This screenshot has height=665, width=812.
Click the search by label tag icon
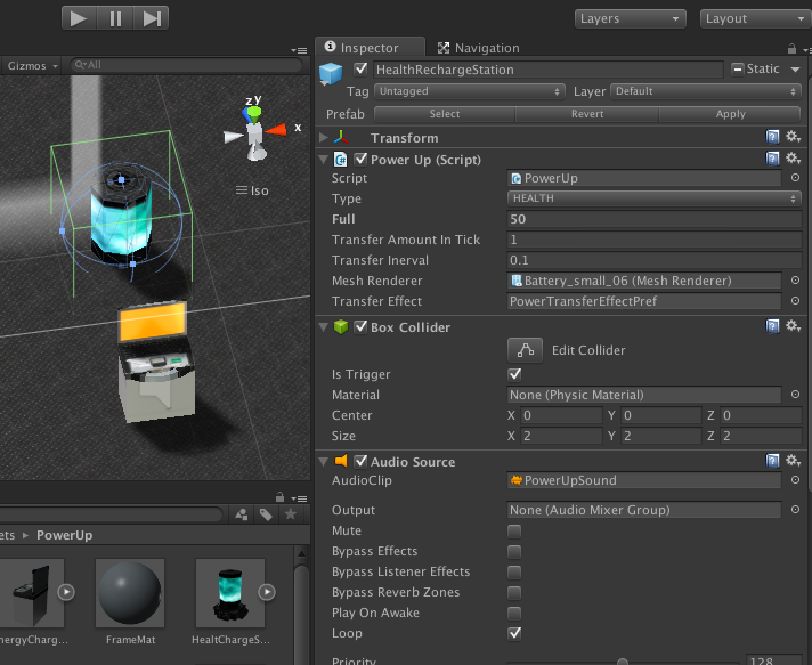(x=266, y=514)
